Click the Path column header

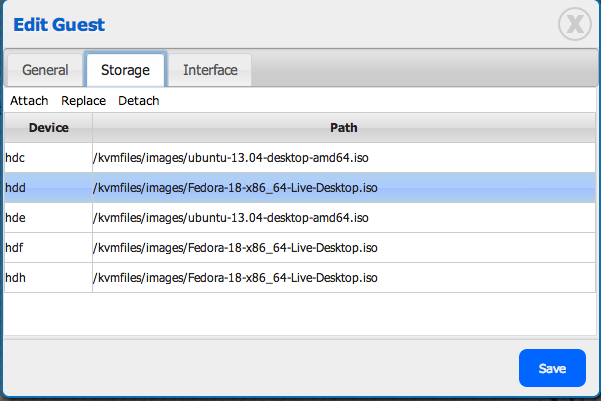coord(344,128)
